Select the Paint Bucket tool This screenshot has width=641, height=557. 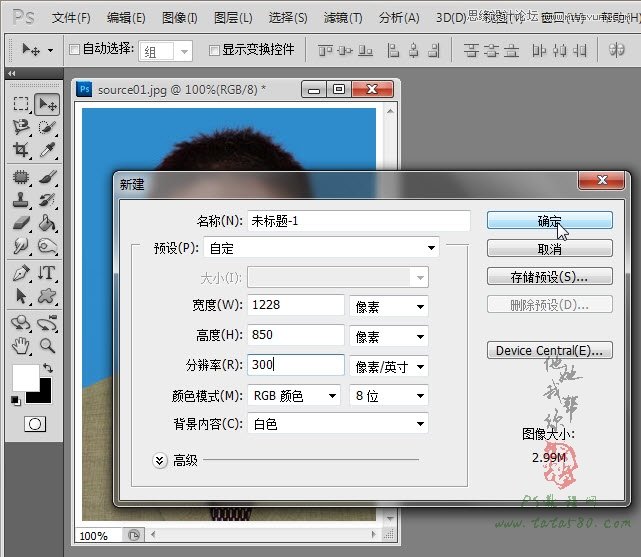tap(47, 223)
